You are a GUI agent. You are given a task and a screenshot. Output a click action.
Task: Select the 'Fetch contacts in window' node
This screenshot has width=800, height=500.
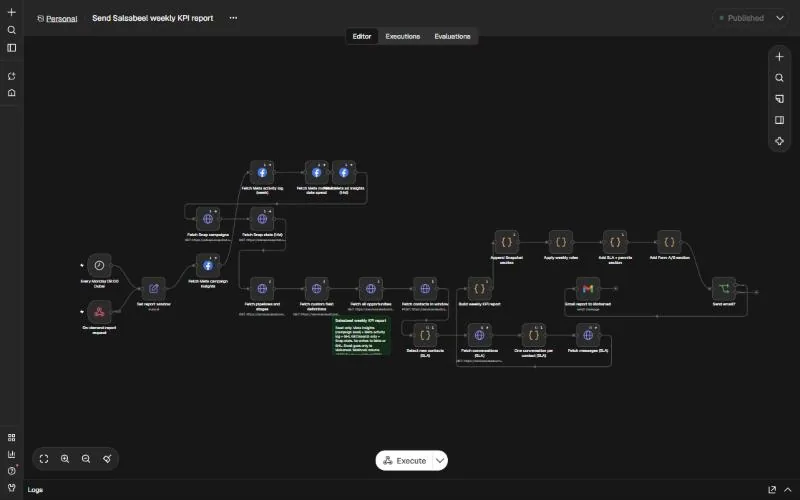click(425, 289)
